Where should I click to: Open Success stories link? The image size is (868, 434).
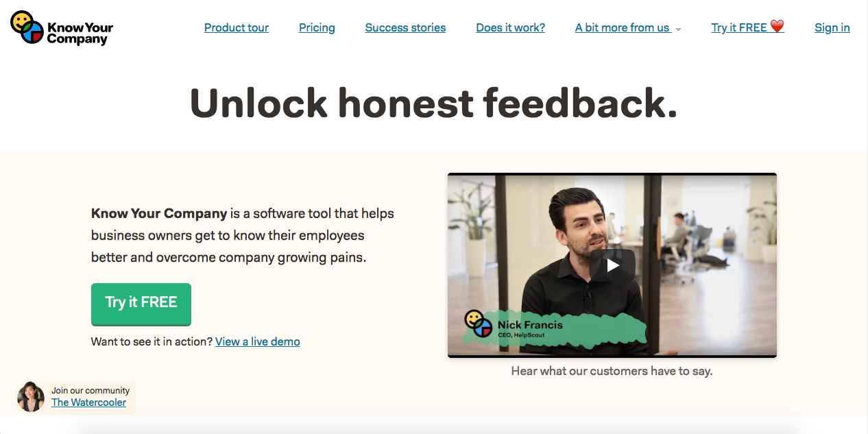pyautogui.click(x=405, y=27)
